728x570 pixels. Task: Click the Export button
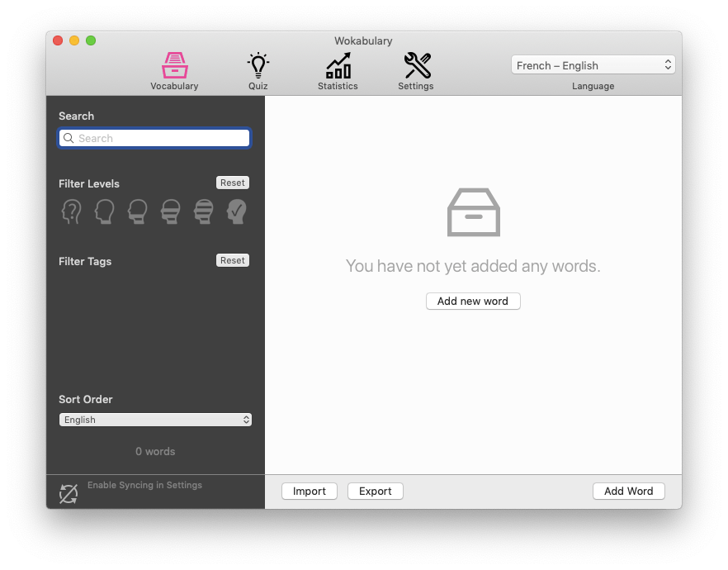point(375,491)
